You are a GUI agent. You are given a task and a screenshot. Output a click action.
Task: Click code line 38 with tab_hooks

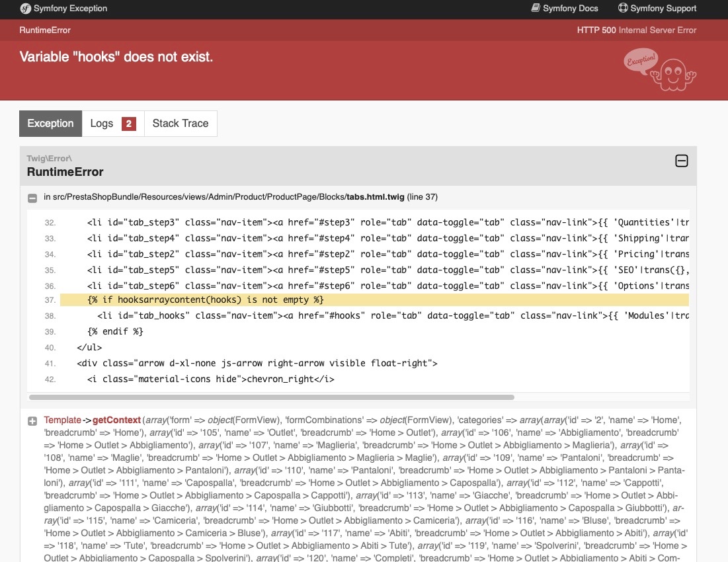tap(393, 315)
